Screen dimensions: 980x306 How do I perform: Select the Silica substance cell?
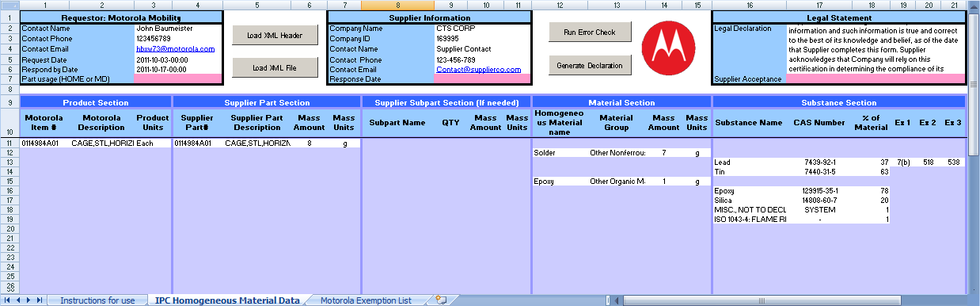[x=750, y=201]
